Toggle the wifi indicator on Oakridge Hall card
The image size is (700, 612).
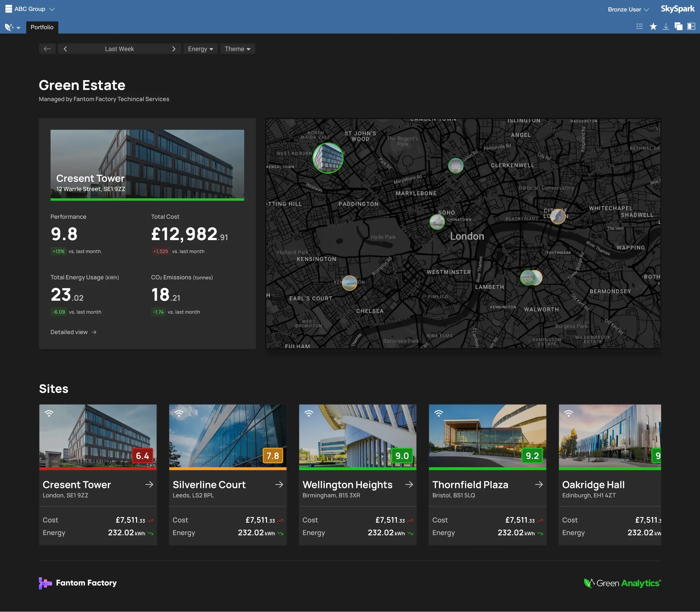pyautogui.click(x=568, y=413)
